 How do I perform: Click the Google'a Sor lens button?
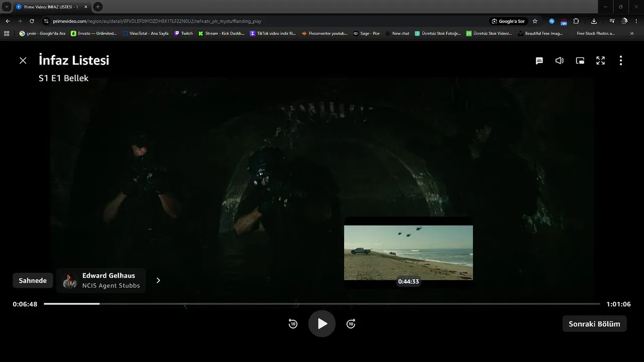508,21
